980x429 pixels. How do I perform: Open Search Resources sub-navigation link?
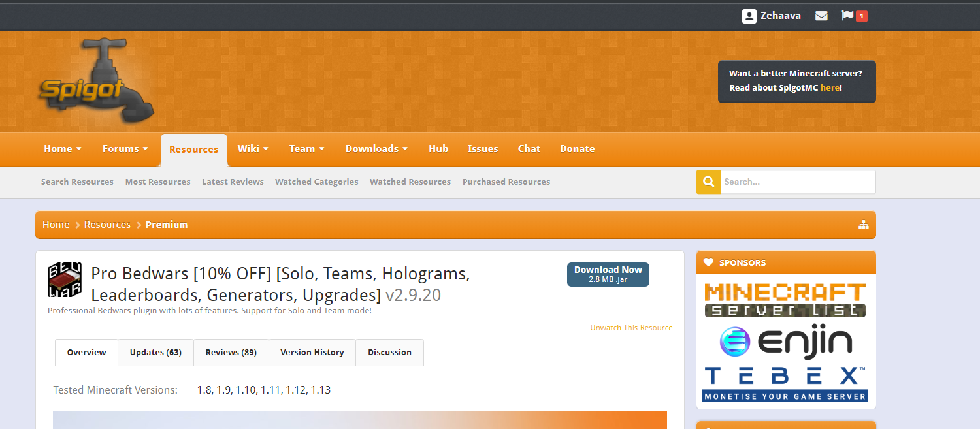tap(77, 182)
